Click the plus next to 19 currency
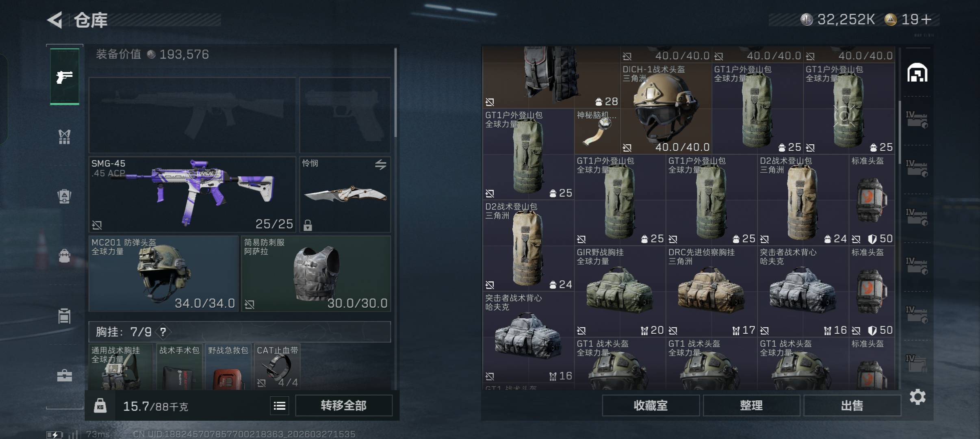 926,20
